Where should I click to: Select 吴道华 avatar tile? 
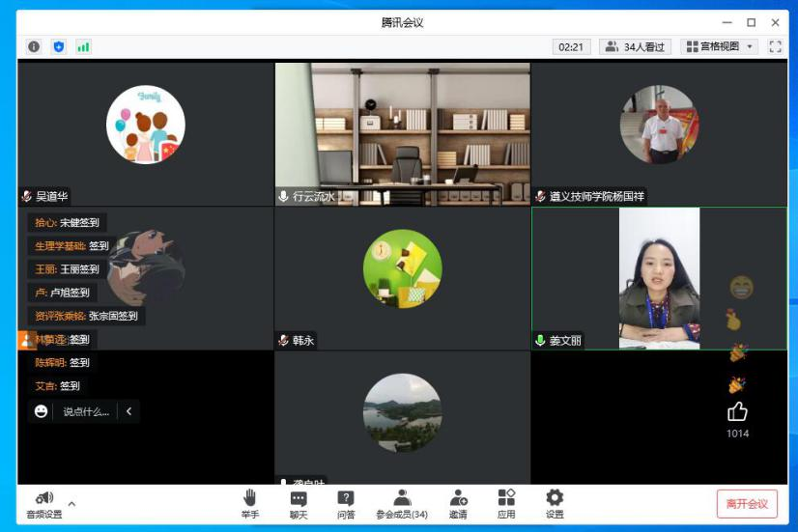pyautogui.click(x=146, y=125)
